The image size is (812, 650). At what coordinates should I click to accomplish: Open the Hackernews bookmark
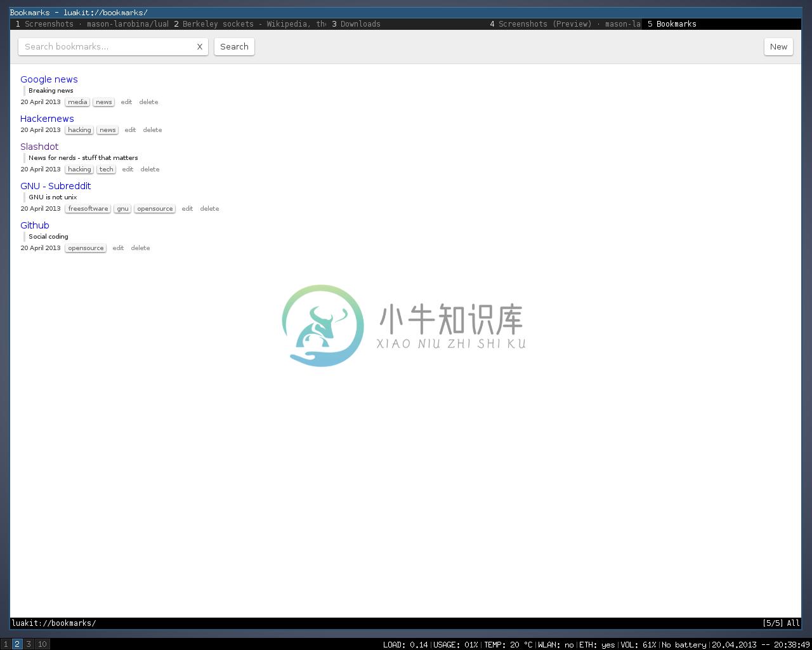47,119
